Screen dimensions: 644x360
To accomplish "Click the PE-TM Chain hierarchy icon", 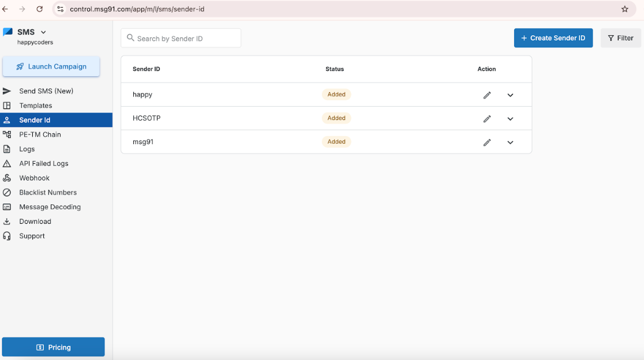I will pos(7,134).
